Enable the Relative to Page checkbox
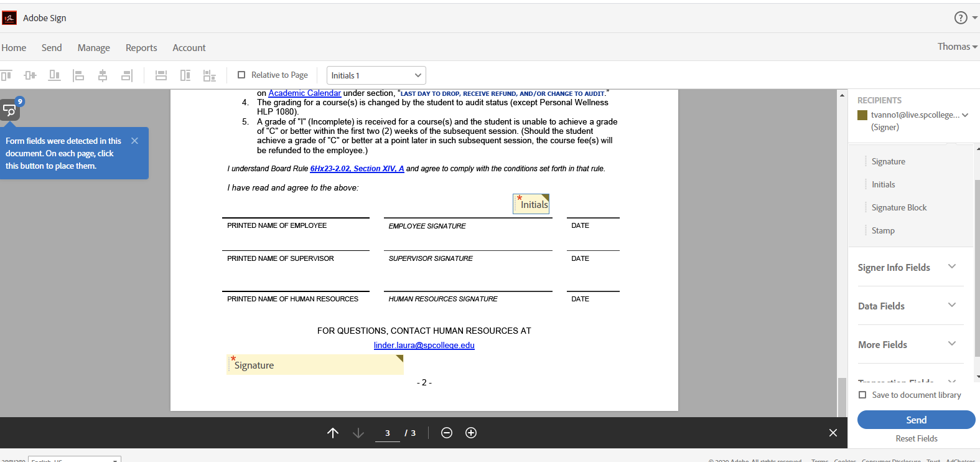This screenshot has width=980, height=462. pos(241,75)
